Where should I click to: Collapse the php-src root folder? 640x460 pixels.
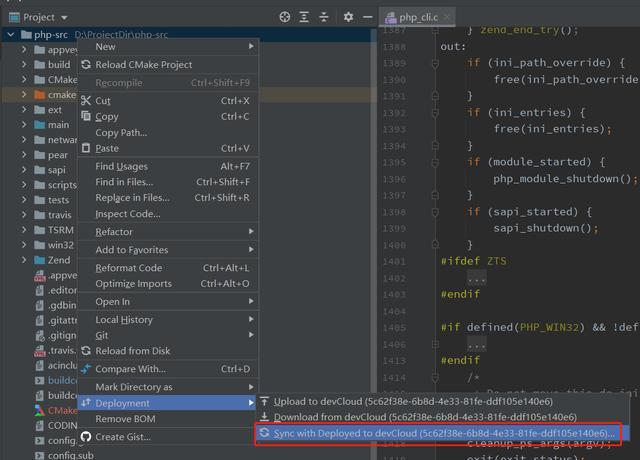(x=11, y=35)
